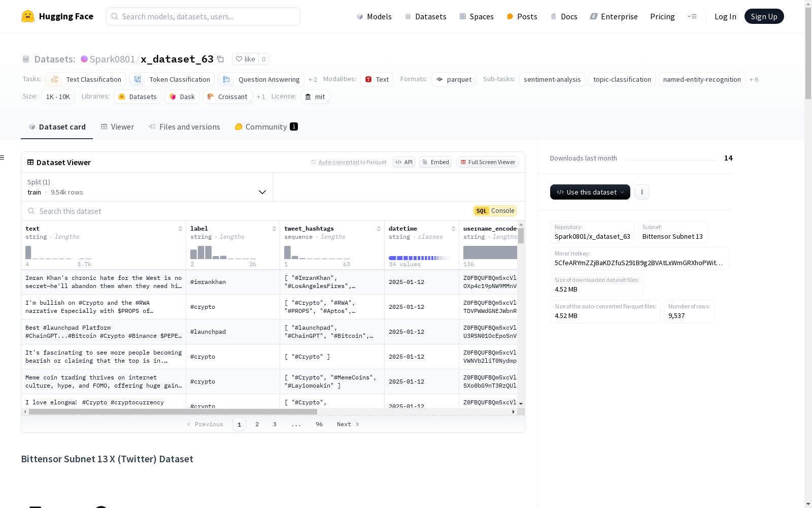Click the Dask library tag
The image size is (812, 508).
(x=182, y=97)
